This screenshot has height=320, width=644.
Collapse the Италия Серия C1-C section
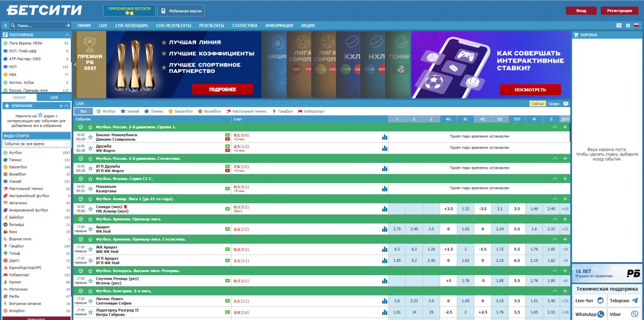(x=555, y=179)
